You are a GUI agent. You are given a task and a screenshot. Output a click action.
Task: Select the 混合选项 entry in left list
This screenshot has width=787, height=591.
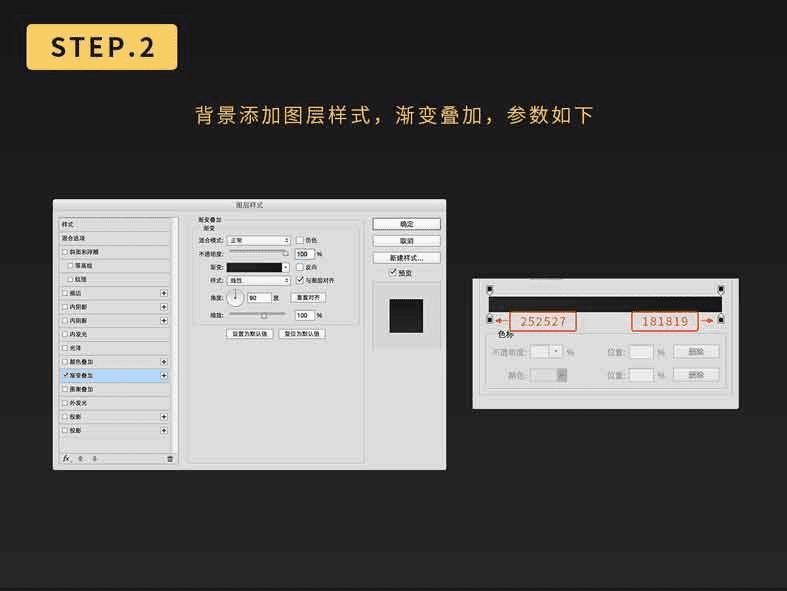pyautogui.click(x=115, y=238)
